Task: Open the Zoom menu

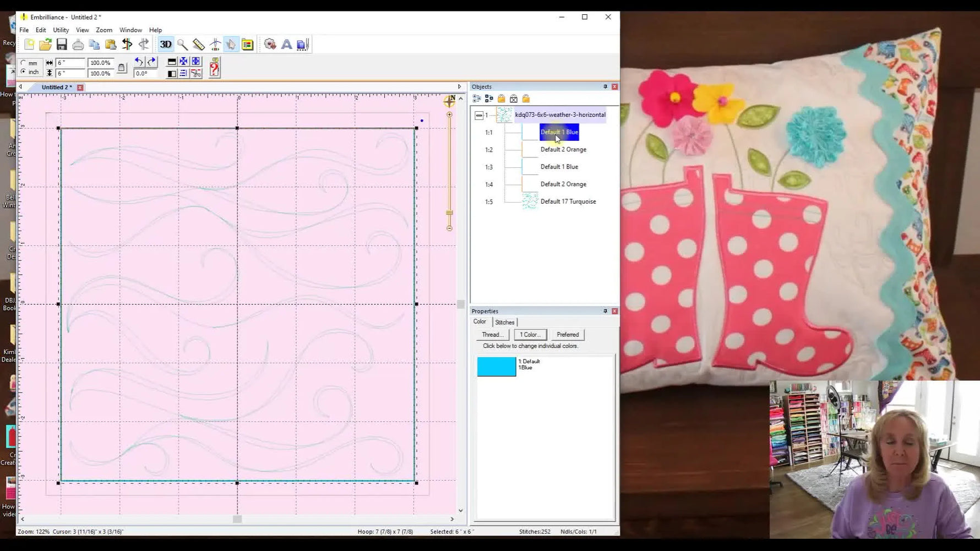Action: pos(104,30)
